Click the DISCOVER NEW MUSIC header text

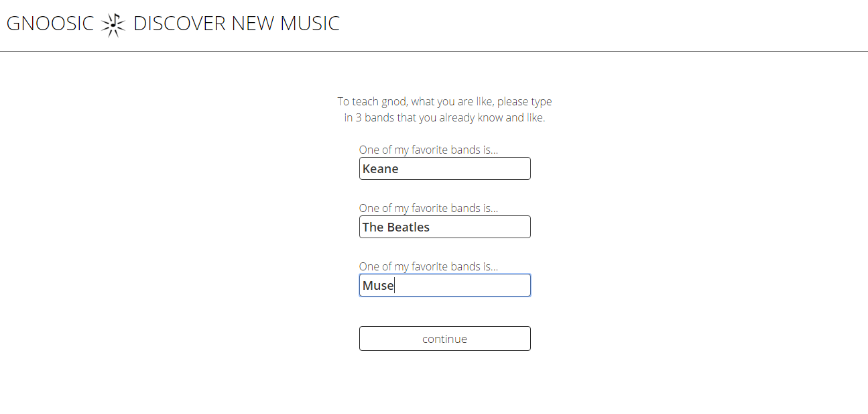pos(236,23)
